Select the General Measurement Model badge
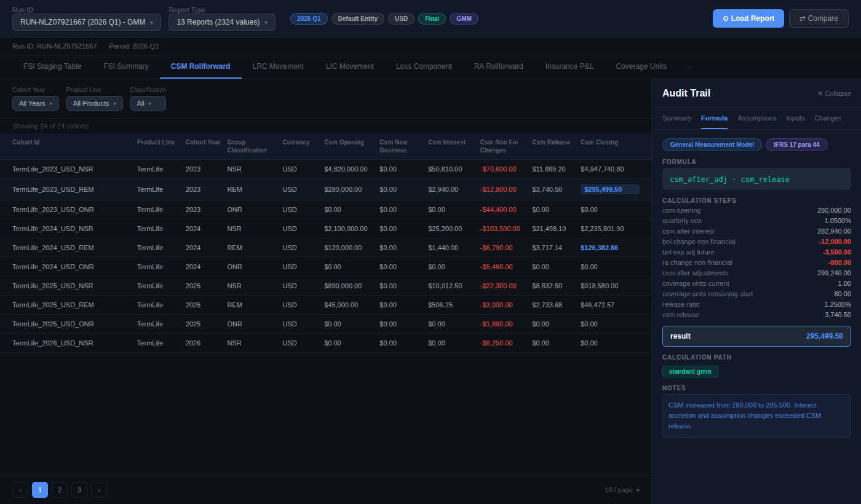Screen dimensions: 861x504 pyautogui.click(x=712, y=144)
